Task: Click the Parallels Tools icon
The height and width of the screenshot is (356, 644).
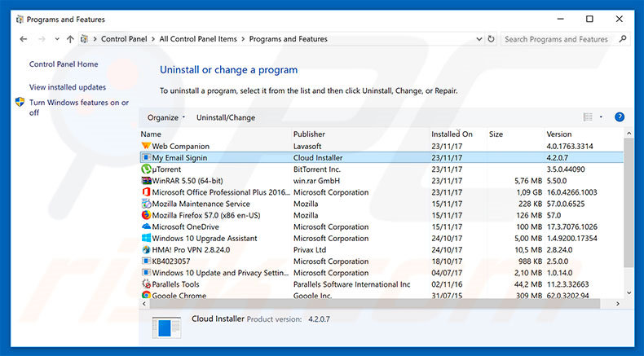Action: coord(146,284)
